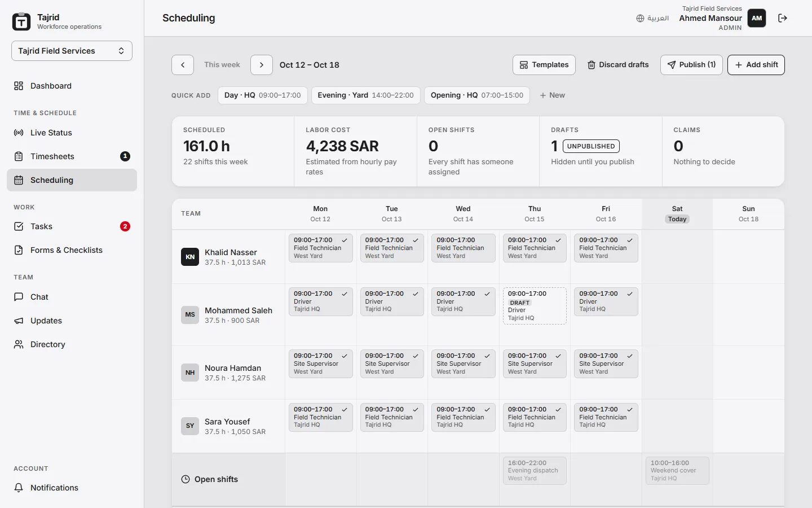Open Notifications in the Account section
This screenshot has width=812, height=508.
point(72,488)
